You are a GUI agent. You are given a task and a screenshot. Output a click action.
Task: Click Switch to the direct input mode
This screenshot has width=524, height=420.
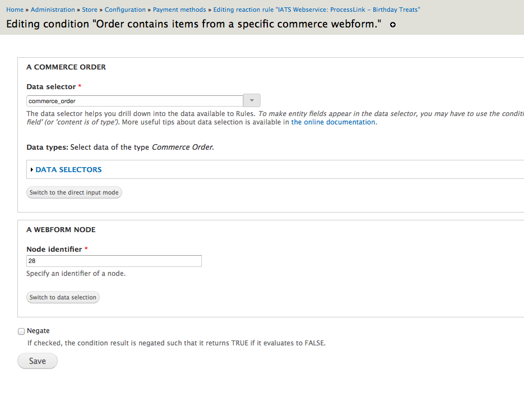tap(73, 192)
